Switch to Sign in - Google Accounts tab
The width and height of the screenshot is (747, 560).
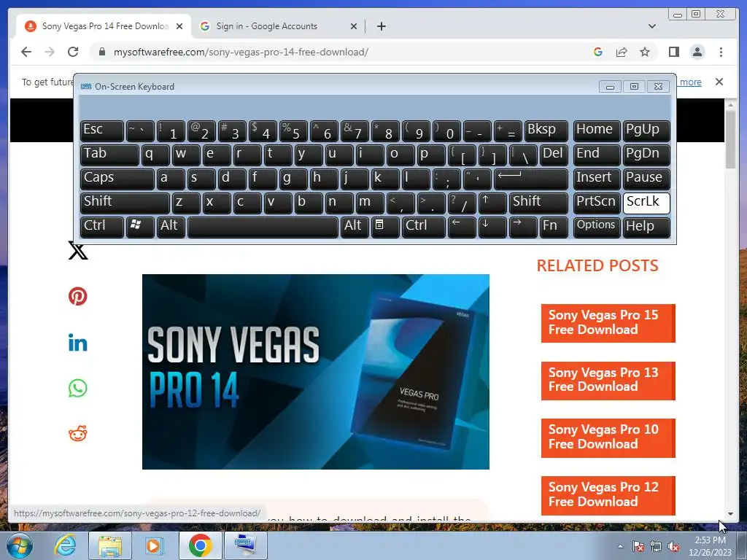[278, 26]
